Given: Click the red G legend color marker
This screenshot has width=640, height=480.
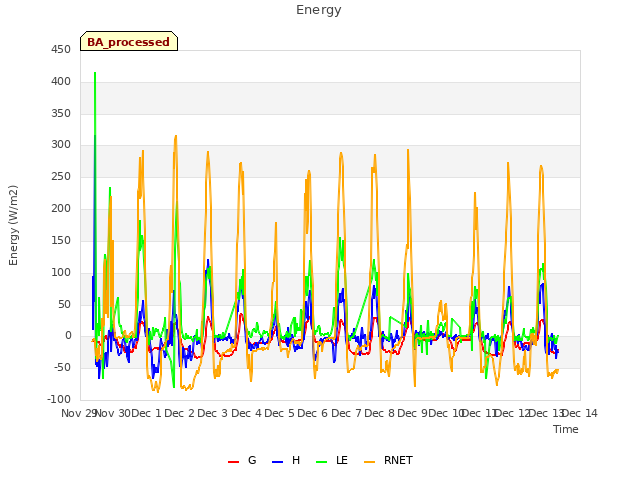Looking at the screenshot, I should tap(233, 462).
